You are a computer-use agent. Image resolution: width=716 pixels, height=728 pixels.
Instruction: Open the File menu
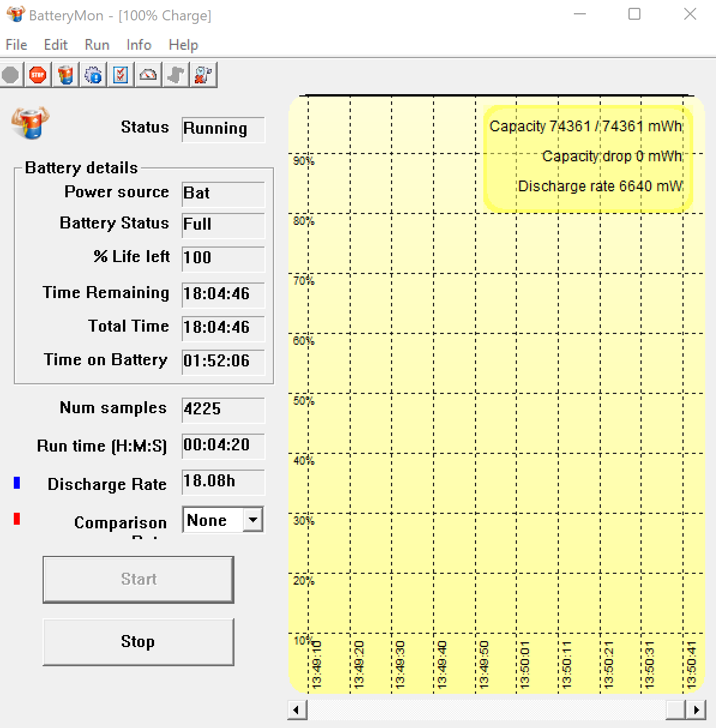point(16,45)
